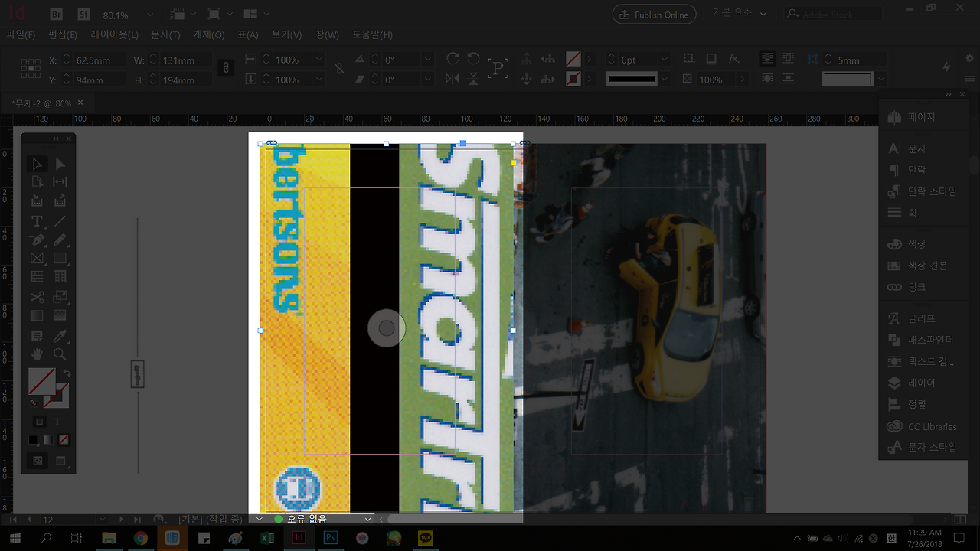Screen dimensions: 980x551
Task: Select the Type tool in the toolbox
Action: 36,221
